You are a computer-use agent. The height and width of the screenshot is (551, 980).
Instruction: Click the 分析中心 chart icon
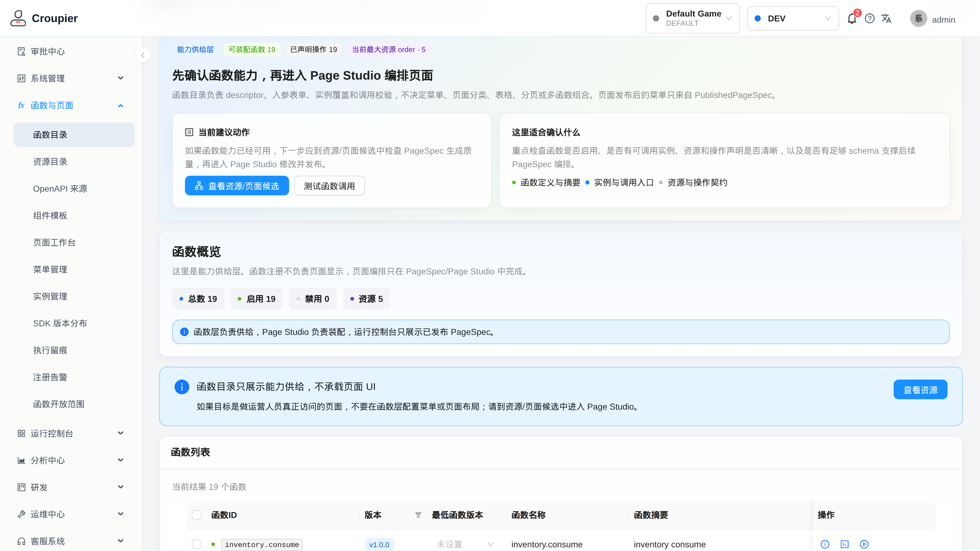pyautogui.click(x=21, y=460)
